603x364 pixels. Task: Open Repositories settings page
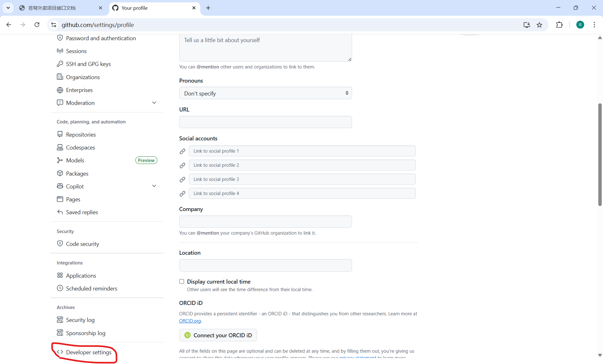point(81,134)
